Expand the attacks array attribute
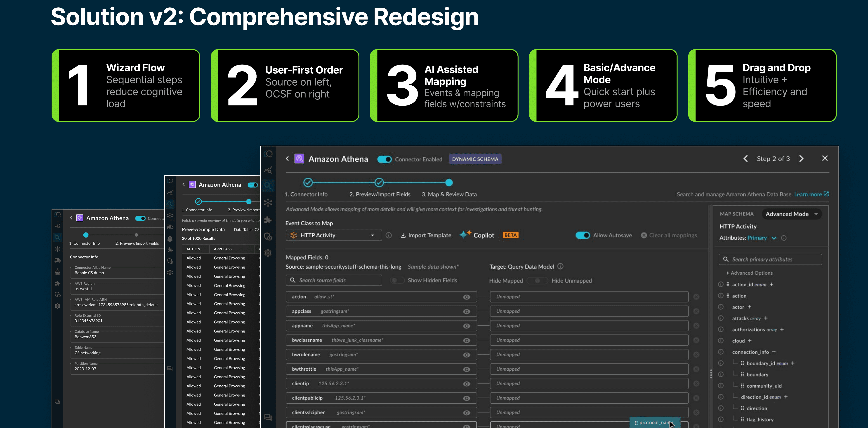The height and width of the screenshot is (428, 868). pyautogui.click(x=766, y=318)
